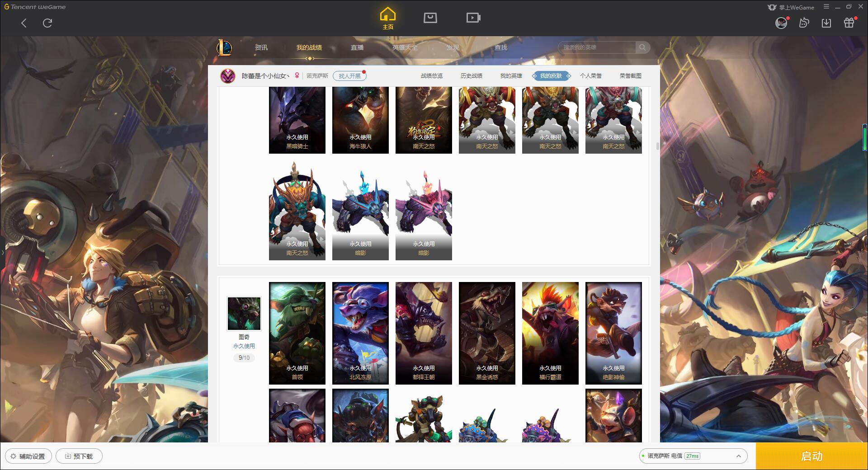Open the video live-stream icon in top bar

(x=473, y=18)
